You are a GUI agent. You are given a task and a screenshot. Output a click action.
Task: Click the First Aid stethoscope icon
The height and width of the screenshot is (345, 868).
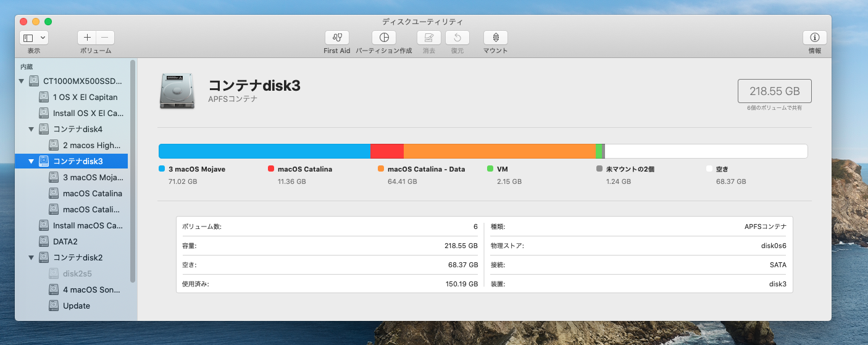[x=336, y=38]
